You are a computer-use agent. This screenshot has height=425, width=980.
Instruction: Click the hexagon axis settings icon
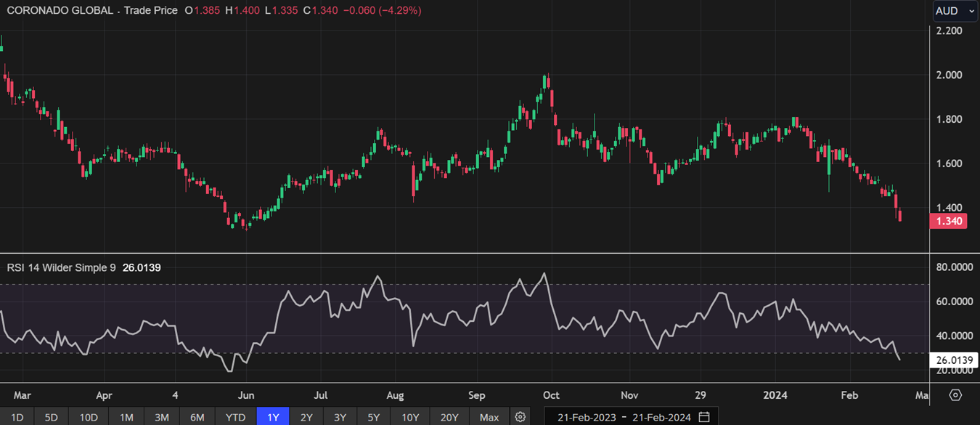tap(955, 395)
